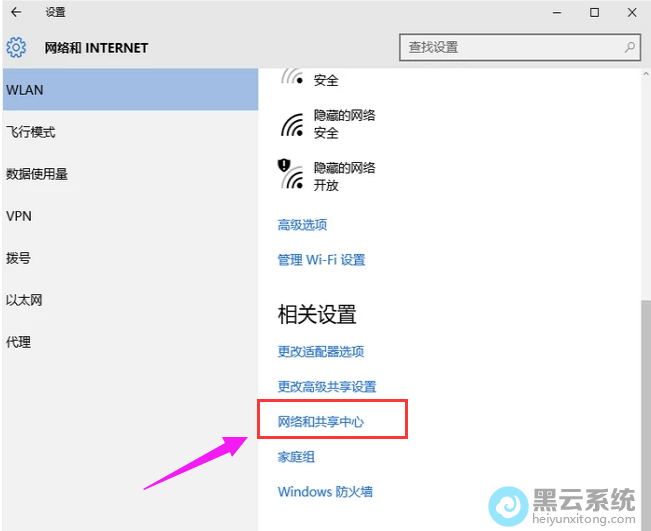
Task: Open 更改适配器选项 link
Action: click(320, 352)
